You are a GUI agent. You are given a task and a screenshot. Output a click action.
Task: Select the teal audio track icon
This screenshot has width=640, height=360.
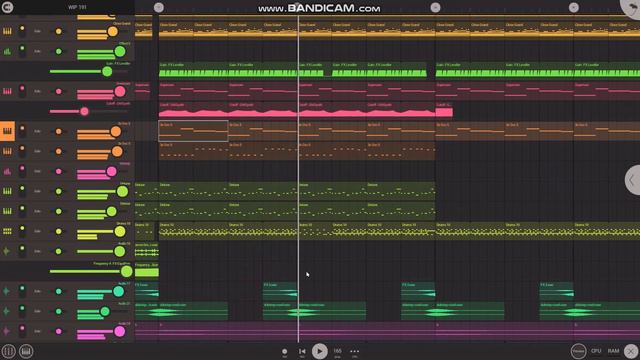click(7, 291)
